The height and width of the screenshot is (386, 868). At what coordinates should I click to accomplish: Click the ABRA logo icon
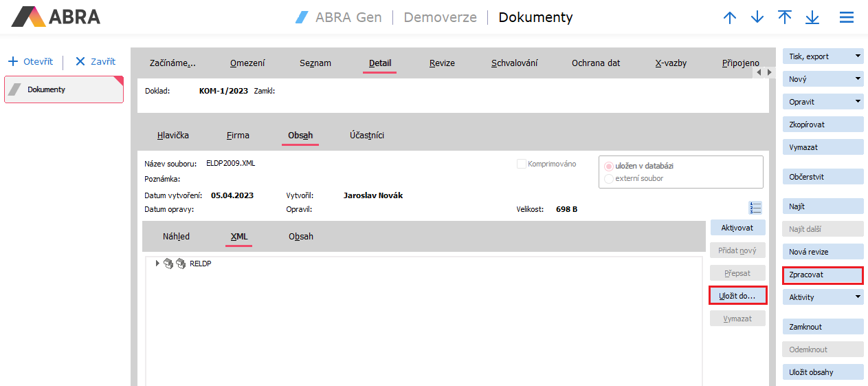(29, 17)
